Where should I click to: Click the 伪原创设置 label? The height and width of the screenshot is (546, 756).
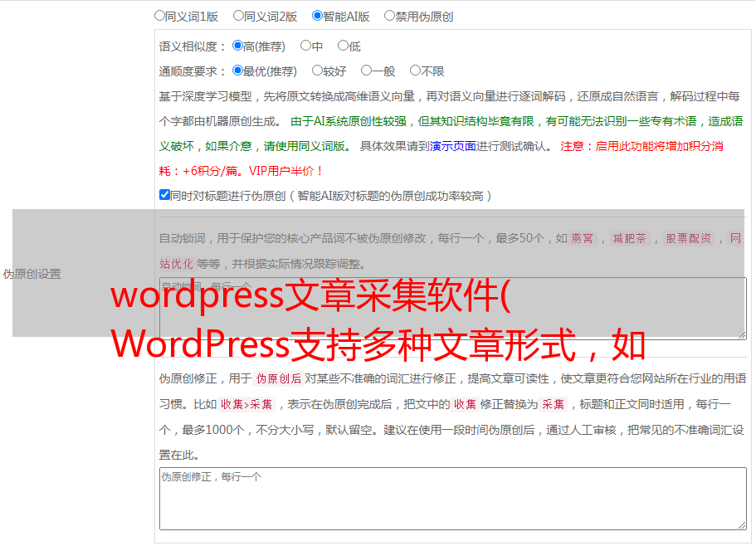pos(32,274)
